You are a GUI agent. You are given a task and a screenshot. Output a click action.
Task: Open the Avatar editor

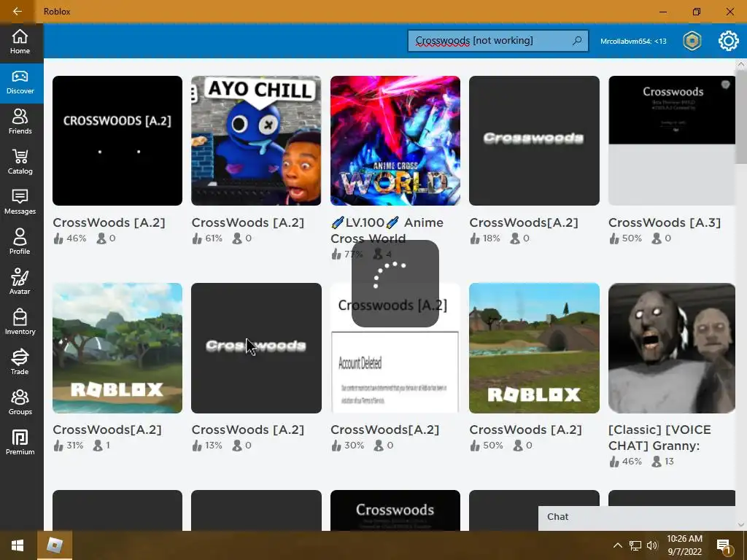[20, 282]
